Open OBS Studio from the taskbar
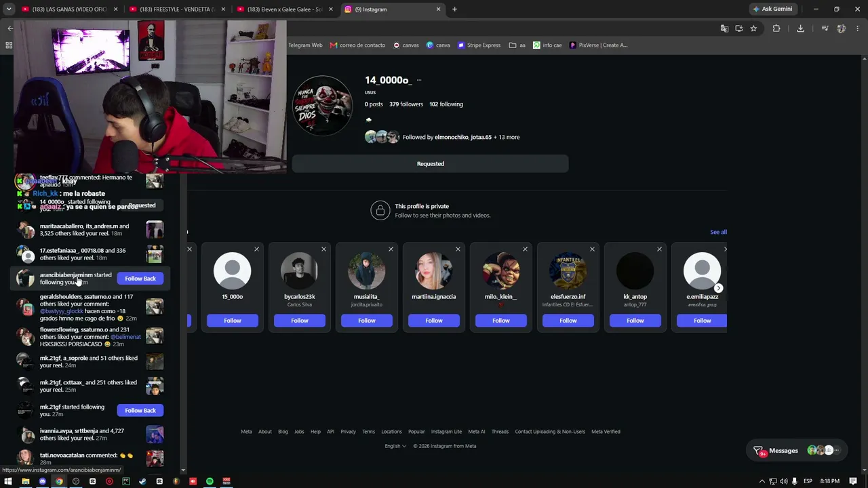Image resolution: width=868 pixels, height=488 pixels. (75, 481)
